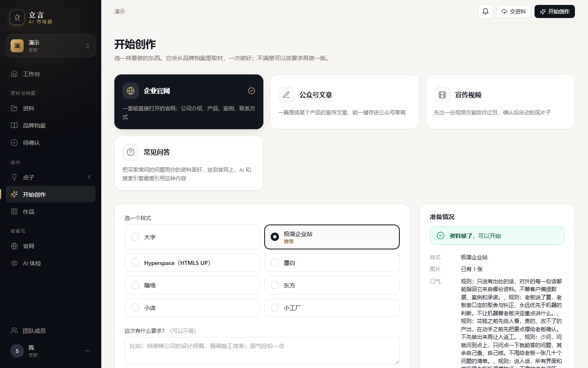Expand the 演示 workspace switcher
The image size is (588, 368).
click(x=51, y=46)
